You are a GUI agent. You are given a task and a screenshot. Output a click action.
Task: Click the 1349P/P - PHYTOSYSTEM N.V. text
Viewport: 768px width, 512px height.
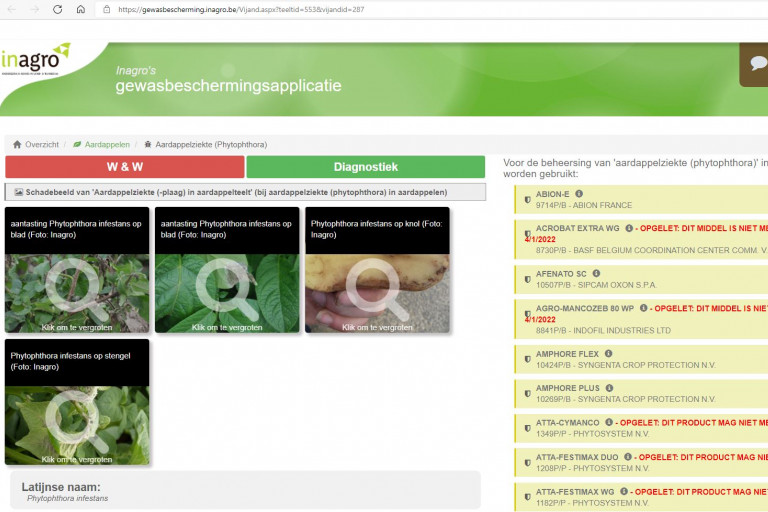(x=593, y=434)
